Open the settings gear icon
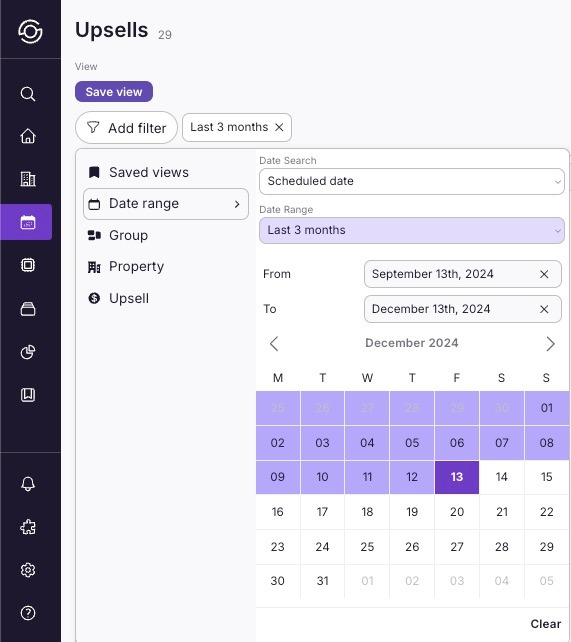This screenshot has width=571, height=642. tap(28, 570)
